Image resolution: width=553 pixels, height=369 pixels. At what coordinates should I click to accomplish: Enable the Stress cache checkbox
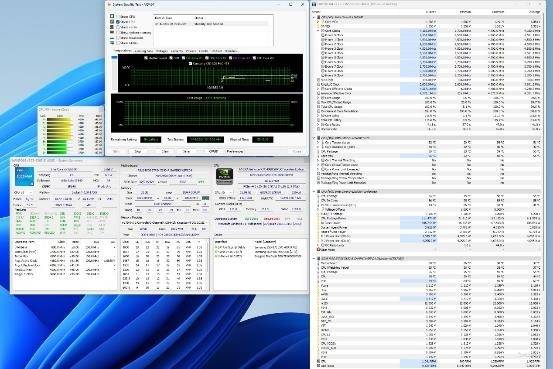coord(118,27)
